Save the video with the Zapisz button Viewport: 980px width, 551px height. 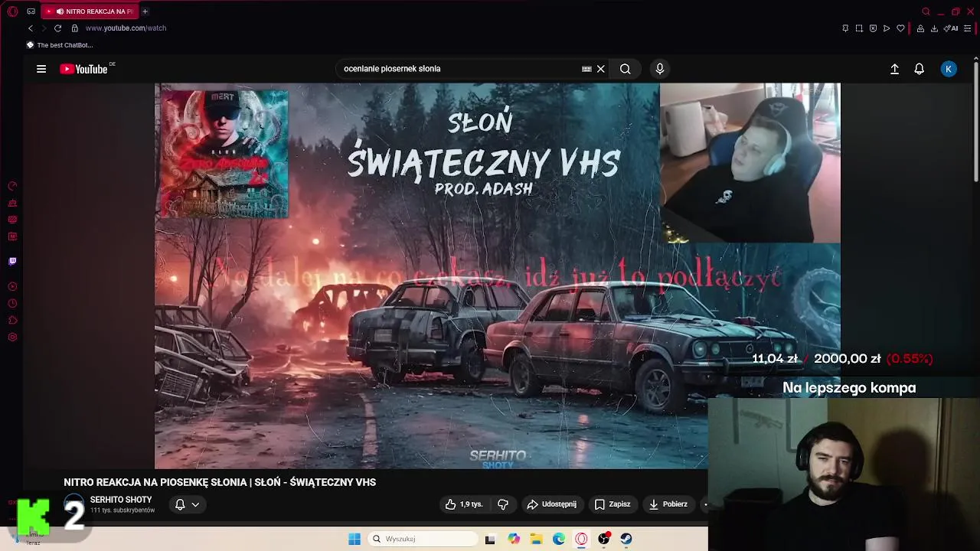point(612,504)
